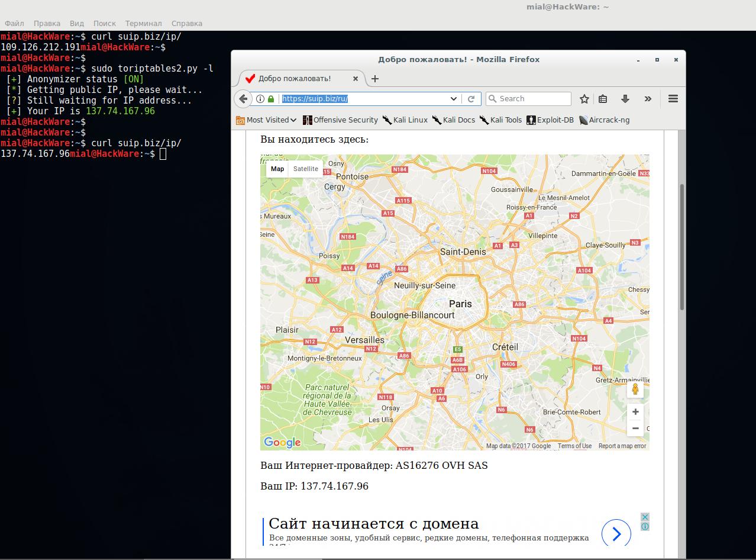
Task: Select the Map view type button
Action: 277,169
